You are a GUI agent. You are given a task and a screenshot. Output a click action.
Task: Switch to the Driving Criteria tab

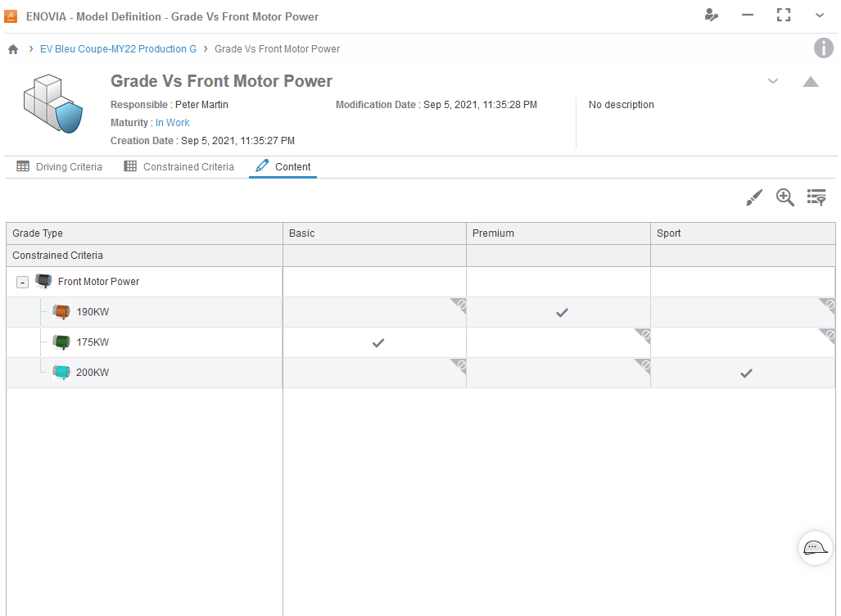click(x=60, y=167)
